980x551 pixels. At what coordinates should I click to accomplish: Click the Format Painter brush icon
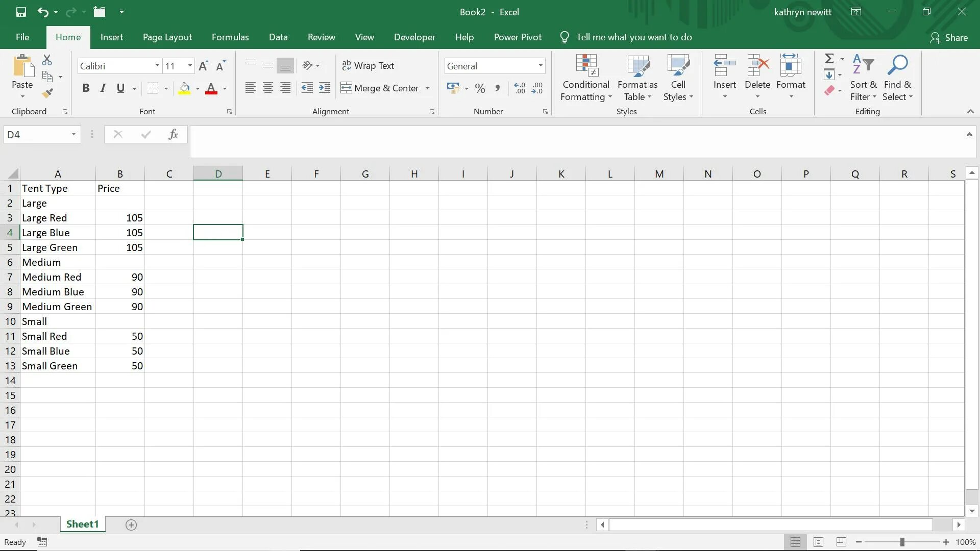[x=47, y=93]
